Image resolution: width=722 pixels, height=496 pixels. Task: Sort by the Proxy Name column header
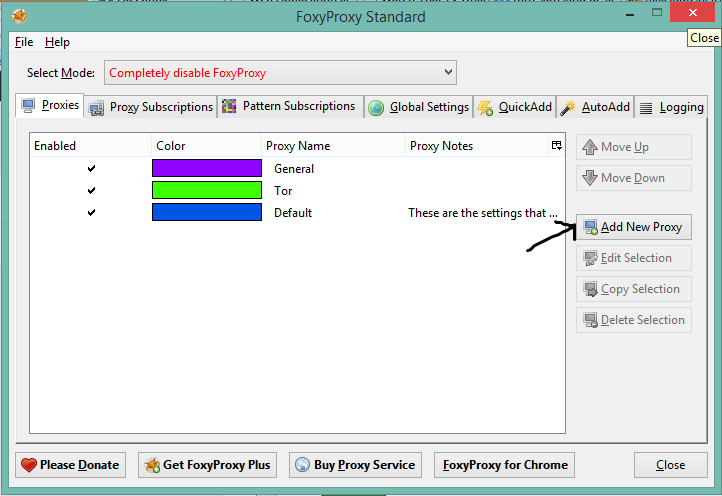pos(333,146)
